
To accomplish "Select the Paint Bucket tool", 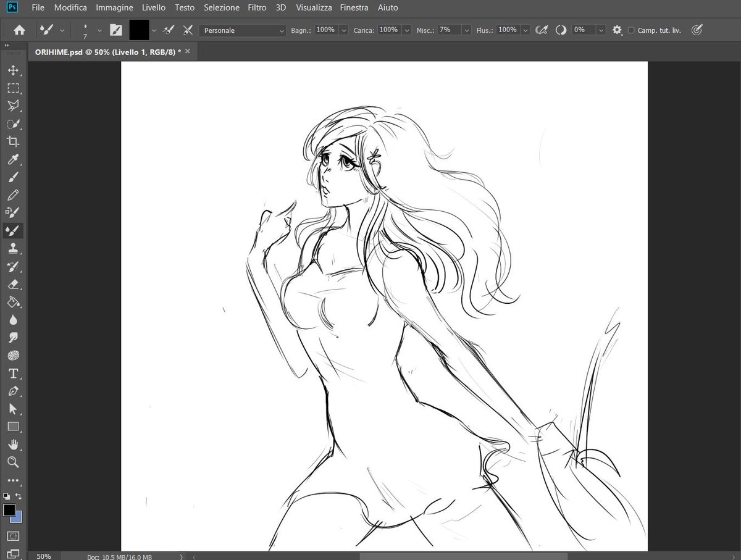I will 13,303.
